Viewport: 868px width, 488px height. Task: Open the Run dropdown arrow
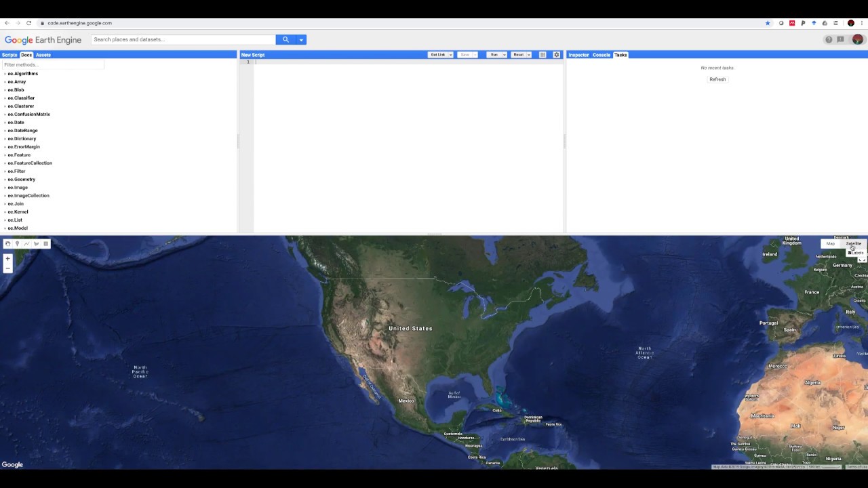(504, 55)
